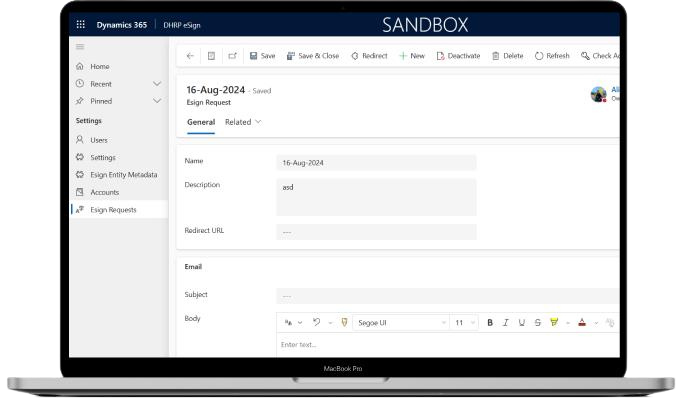The height and width of the screenshot is (400, 682).
Task: Collapse the sidebar with the hamburger icon
Action: (80, 47)
